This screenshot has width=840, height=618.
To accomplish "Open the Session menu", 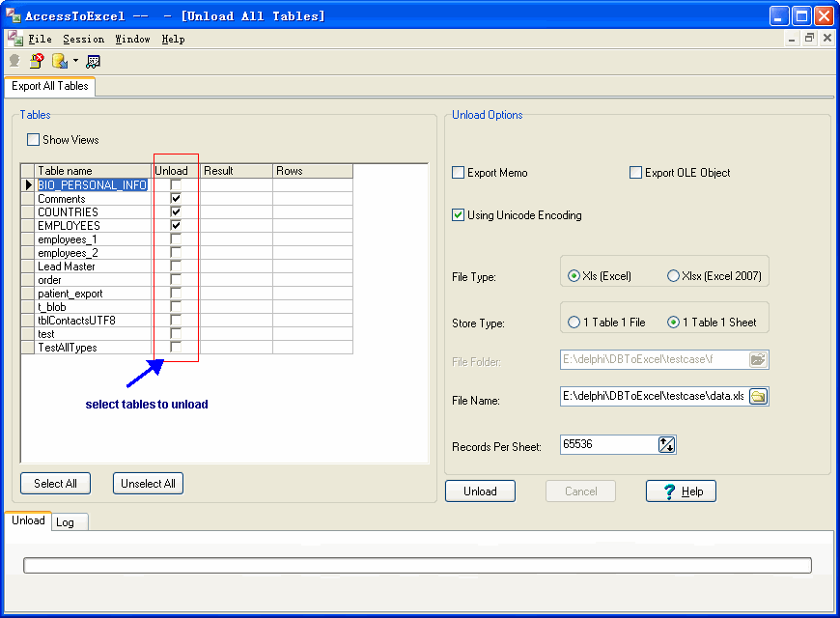I will click(x=84, y=40).
